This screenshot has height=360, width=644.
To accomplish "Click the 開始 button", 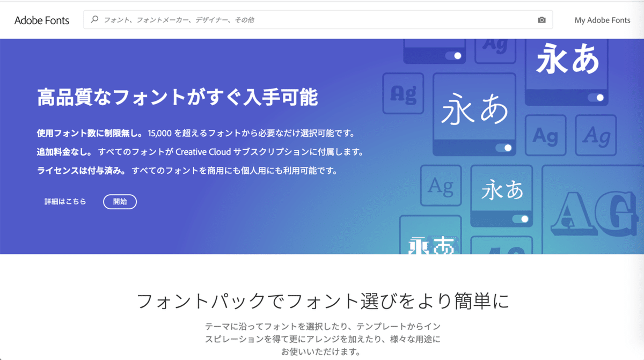I will tap(120, 202).
